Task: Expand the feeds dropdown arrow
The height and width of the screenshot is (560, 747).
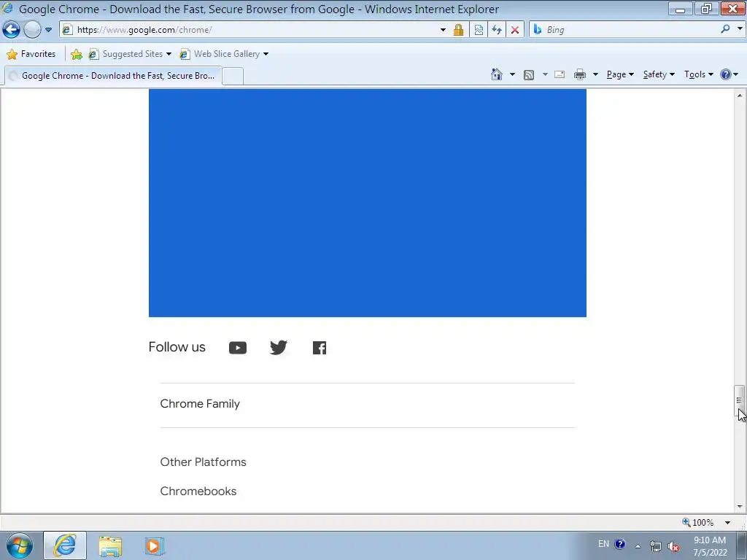Action: 545,74
